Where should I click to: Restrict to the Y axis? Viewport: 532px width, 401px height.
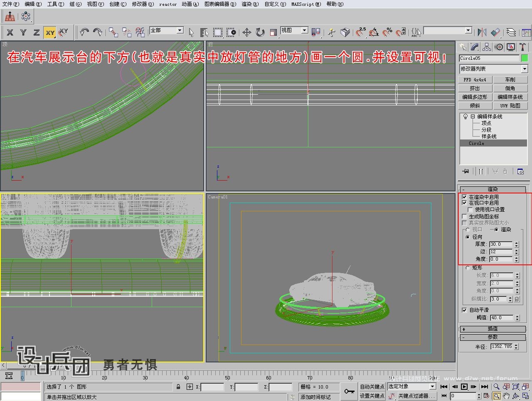23,32
